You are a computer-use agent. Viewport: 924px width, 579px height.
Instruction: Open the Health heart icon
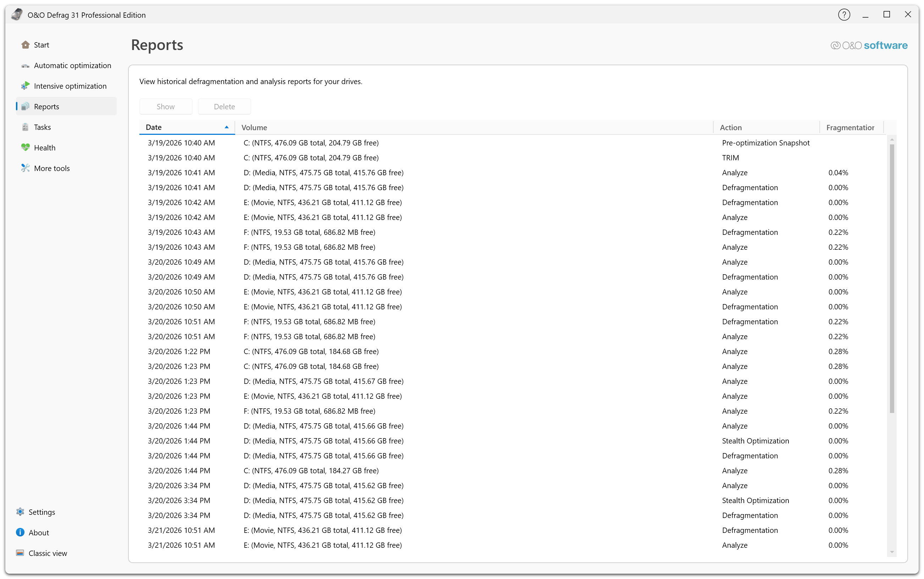(x=25, y=148)
